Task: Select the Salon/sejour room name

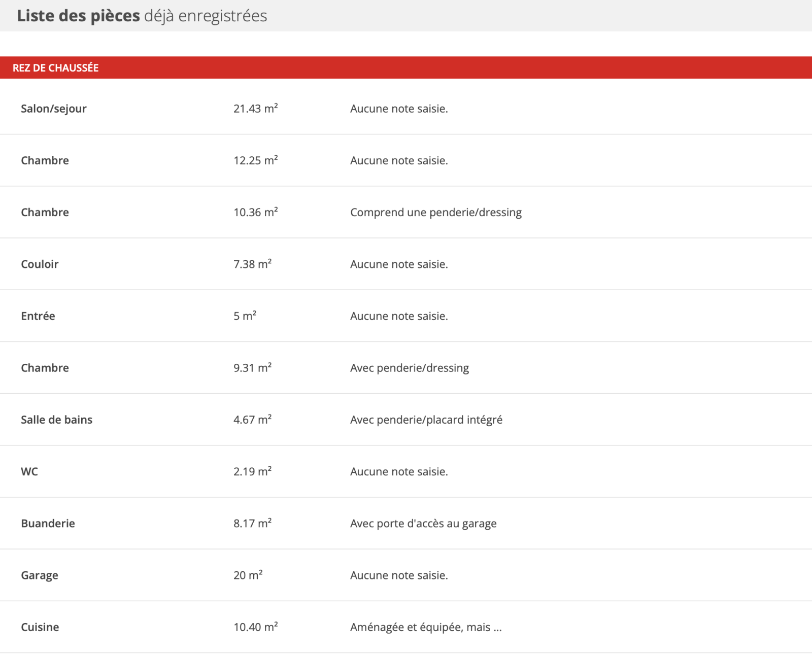Action: 54,109
